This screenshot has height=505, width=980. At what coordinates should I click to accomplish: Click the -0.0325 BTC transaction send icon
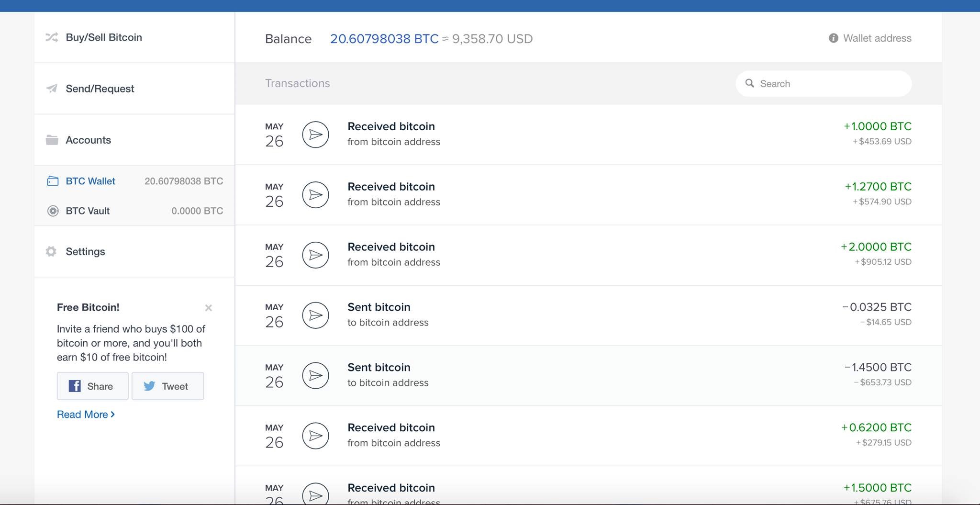pyautogui.click(x=315, y=315)
